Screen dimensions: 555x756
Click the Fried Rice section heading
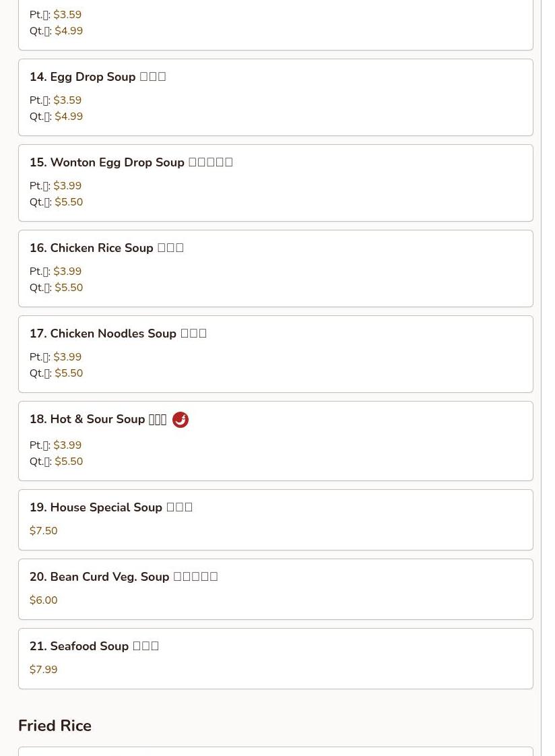pos(55,726)
